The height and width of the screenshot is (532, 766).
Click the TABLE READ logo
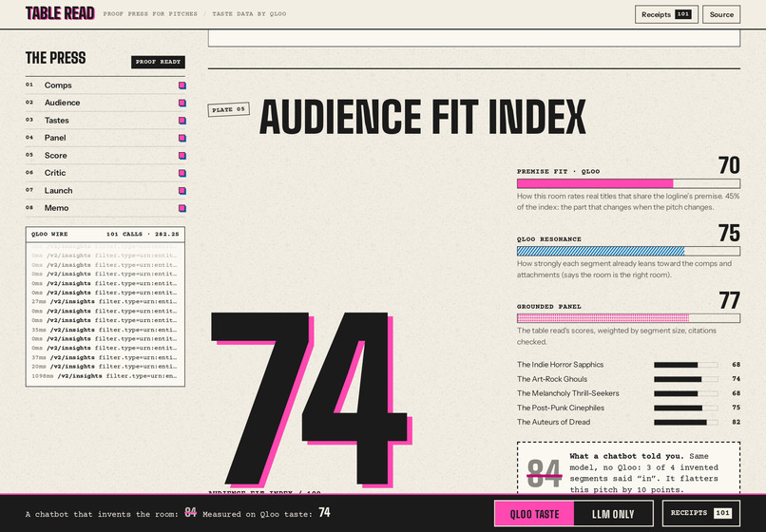[x=60, y=13]
